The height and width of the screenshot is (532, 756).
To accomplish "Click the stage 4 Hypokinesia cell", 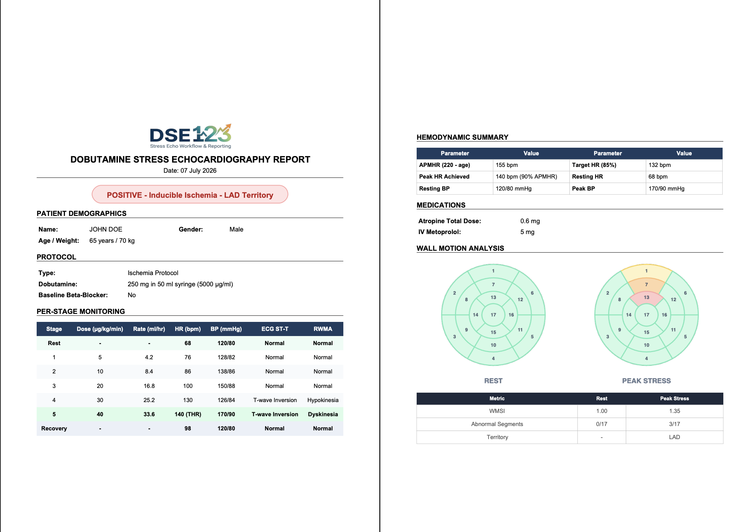I will click(x=323, y=400).
